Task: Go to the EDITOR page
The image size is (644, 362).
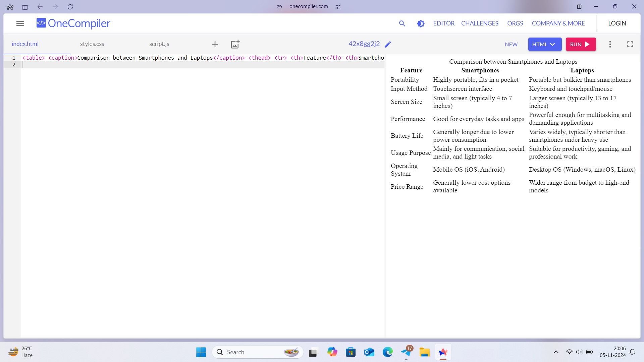Action: [x=444, y=23]
